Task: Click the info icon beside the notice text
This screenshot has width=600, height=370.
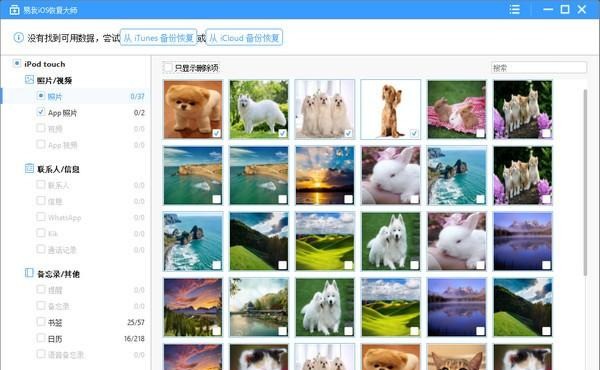Action: (x=18, y=37)
